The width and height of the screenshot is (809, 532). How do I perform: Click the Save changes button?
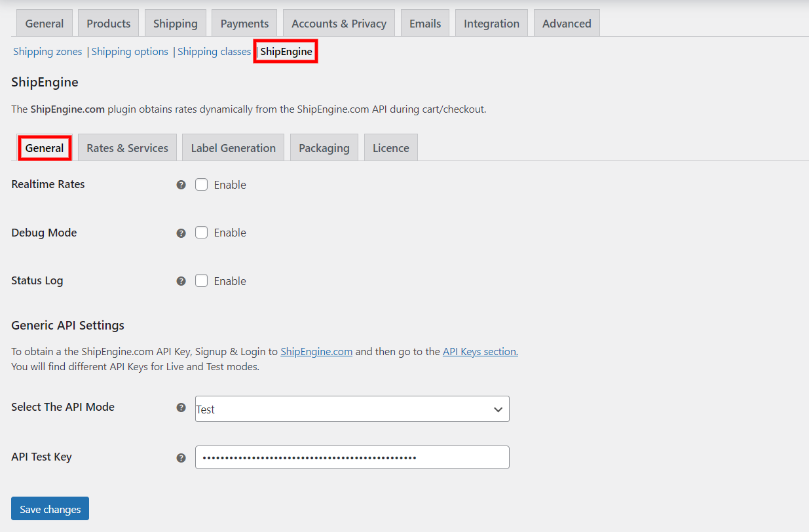(x=50, y=509)
